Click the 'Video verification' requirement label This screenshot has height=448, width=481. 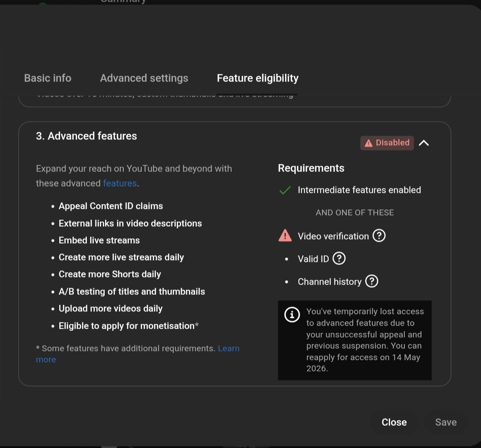pos(333,236)
